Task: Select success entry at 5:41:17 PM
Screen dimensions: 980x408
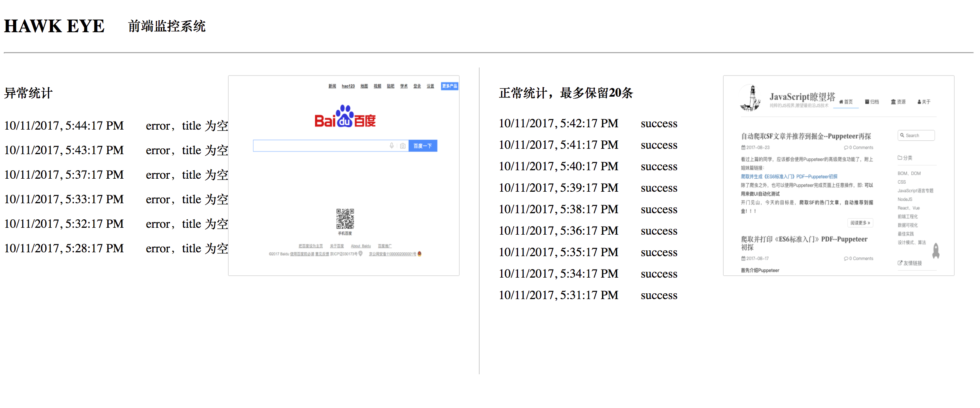Action: (x=588, y=145)
